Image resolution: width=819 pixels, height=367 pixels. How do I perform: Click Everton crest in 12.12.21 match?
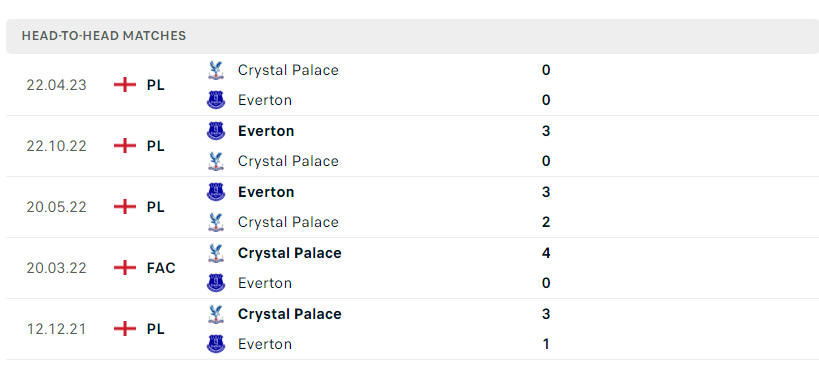pos(216,344)
